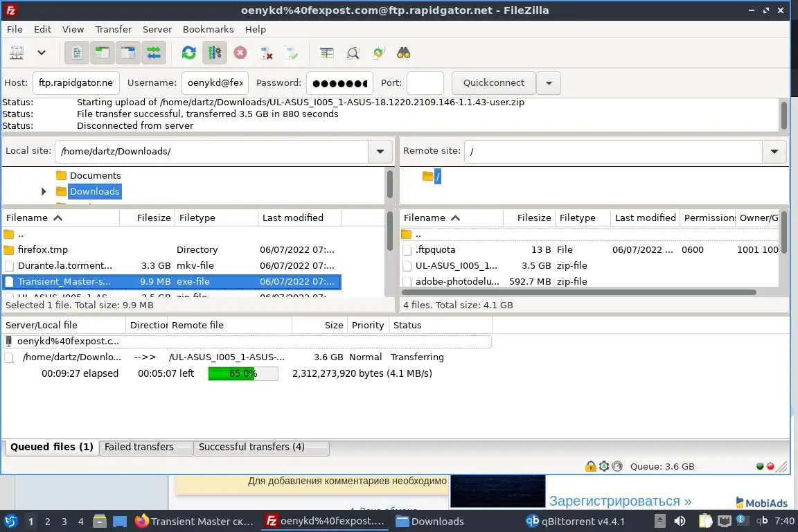
Task: Click the Port input field
Action: click(425, 82)
